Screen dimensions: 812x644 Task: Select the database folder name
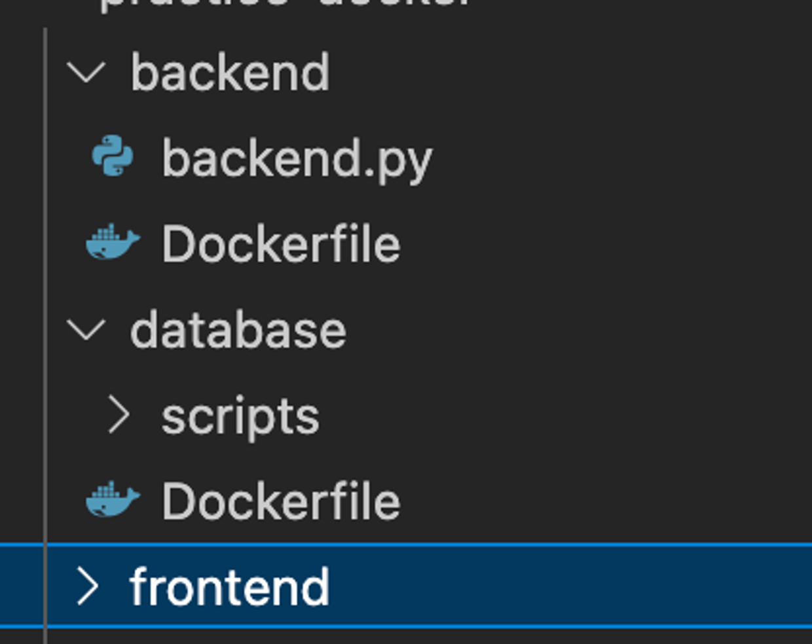click(x=238, y=330)
